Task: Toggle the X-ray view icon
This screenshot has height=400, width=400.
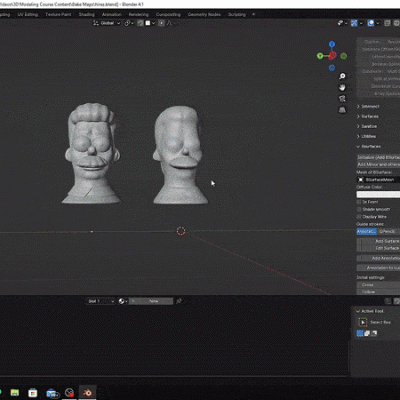Action: pos(387,23)
